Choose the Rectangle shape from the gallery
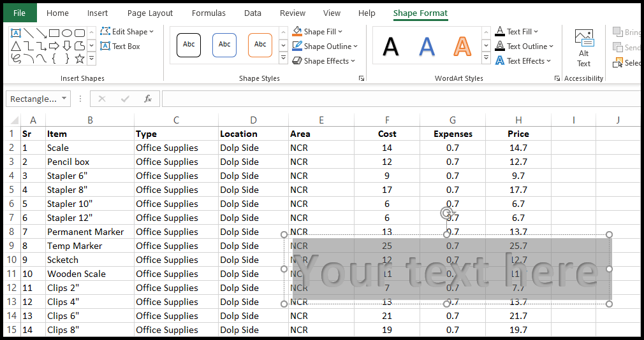The height and width of the screenshot is (340, 644). point(54,33)
